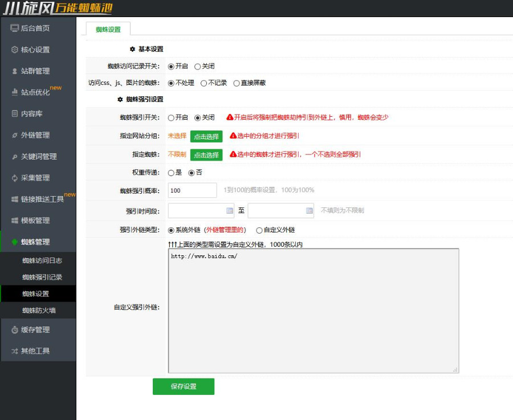Image resolution: width=513 pixels, height=420 pixels.
Task: Click the monitor icon beside 后台首页
Action: pyautogui.click(x=15, y=28)
